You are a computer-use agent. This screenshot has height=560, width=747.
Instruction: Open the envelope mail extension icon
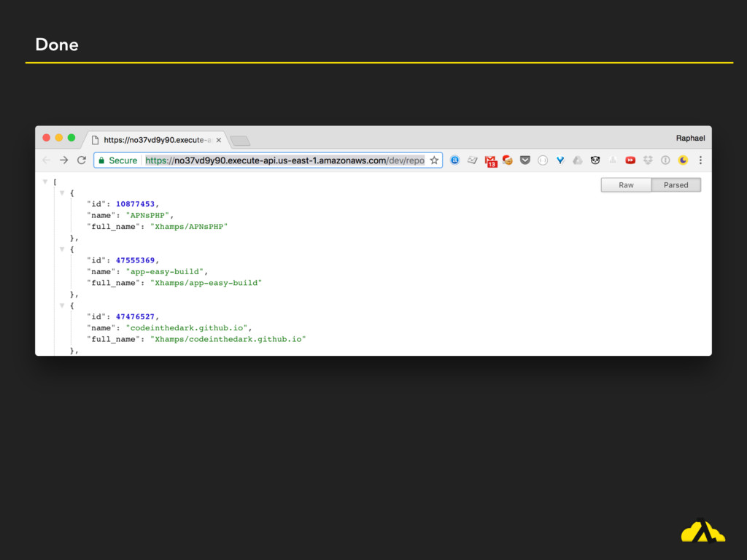[472, 160]
